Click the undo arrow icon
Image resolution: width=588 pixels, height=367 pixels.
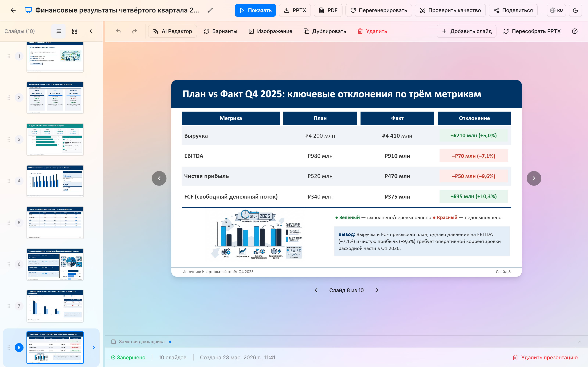click(118, 31)
